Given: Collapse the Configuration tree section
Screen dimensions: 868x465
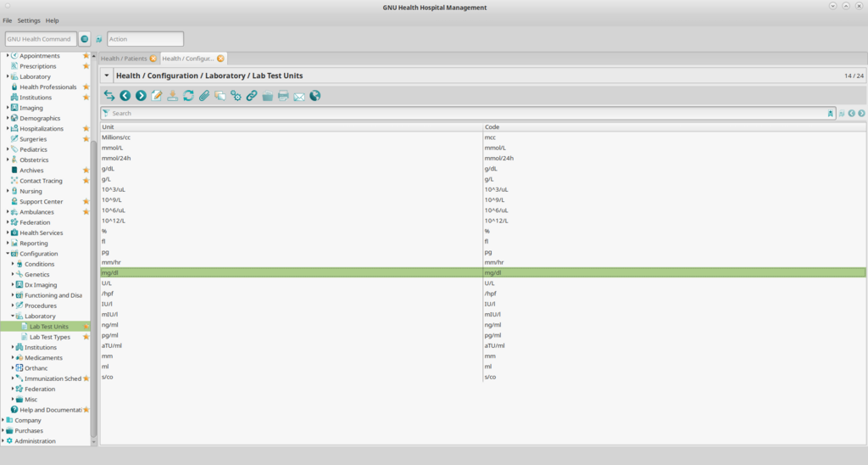Looking at the screenshot, I should pos(8,253).
